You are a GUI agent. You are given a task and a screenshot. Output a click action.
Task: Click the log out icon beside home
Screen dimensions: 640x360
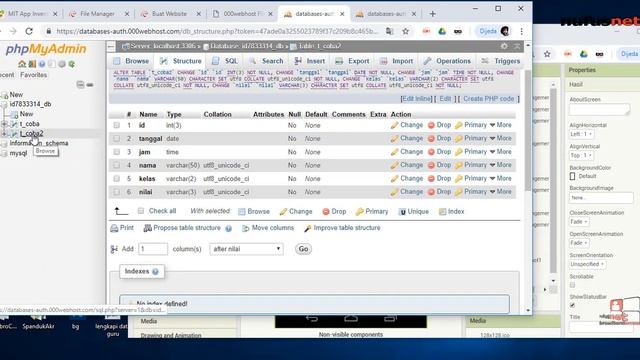tap(32, 64)
